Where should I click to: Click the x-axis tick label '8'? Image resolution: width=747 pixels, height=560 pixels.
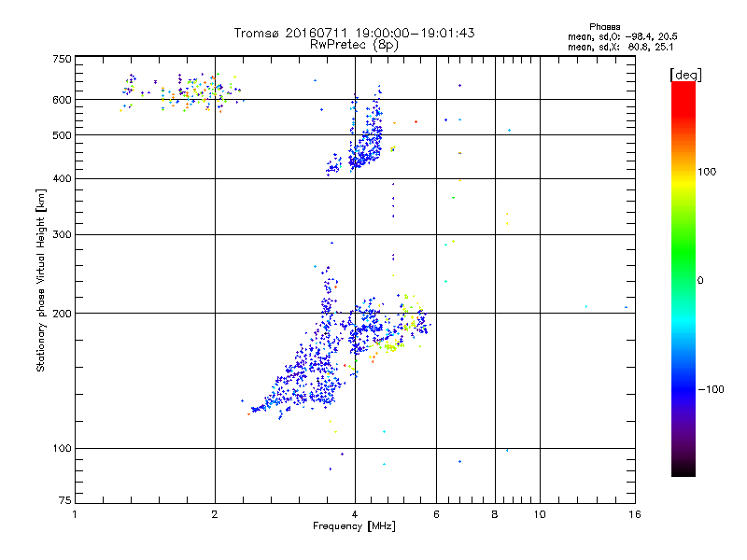(495, 514)
